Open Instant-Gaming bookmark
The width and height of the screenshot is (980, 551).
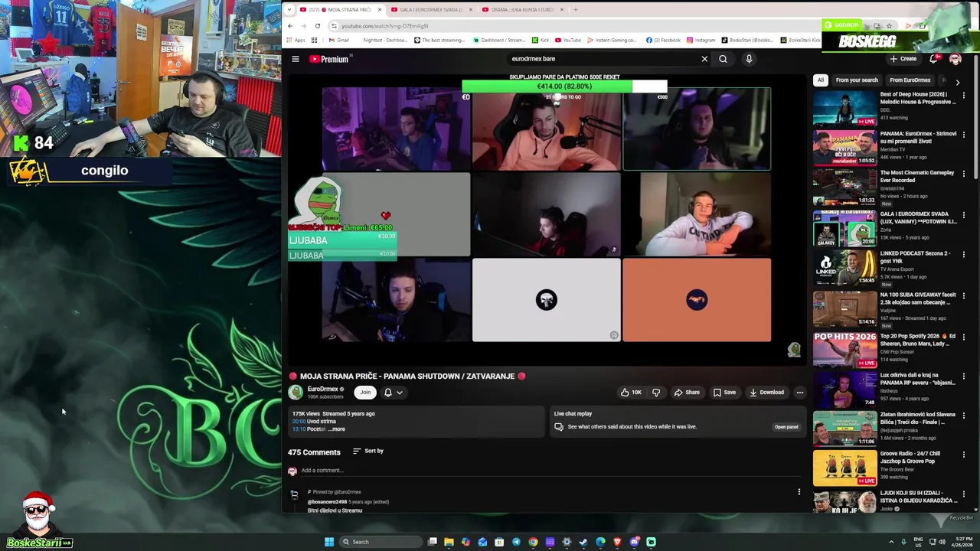[x=612, y=40]
